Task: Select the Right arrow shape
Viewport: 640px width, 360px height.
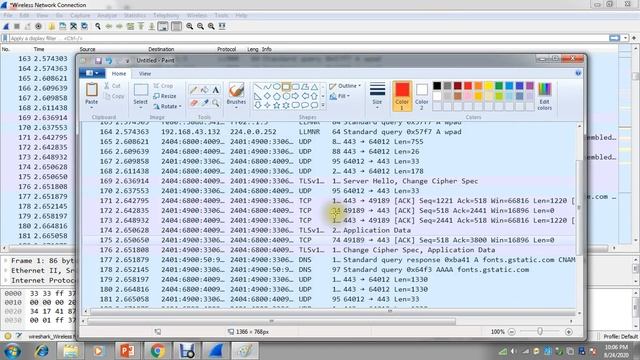Action: tap(296, 96)
